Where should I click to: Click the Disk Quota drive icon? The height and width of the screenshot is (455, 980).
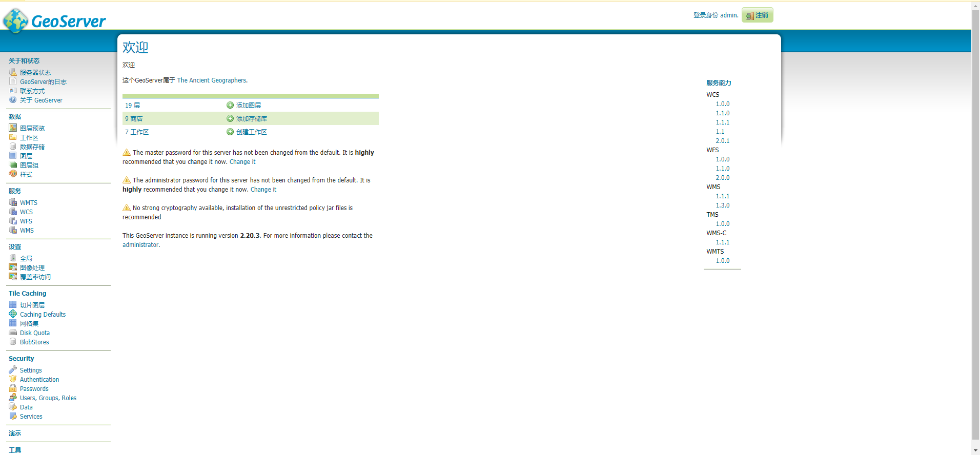tap(13, 333)
